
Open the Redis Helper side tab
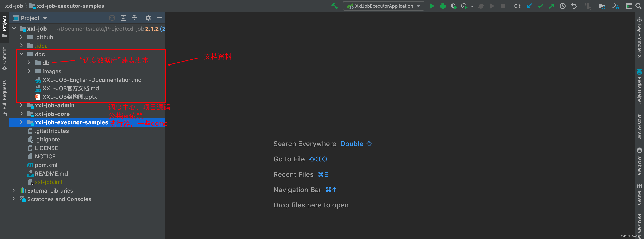click(x=639, y=86)
